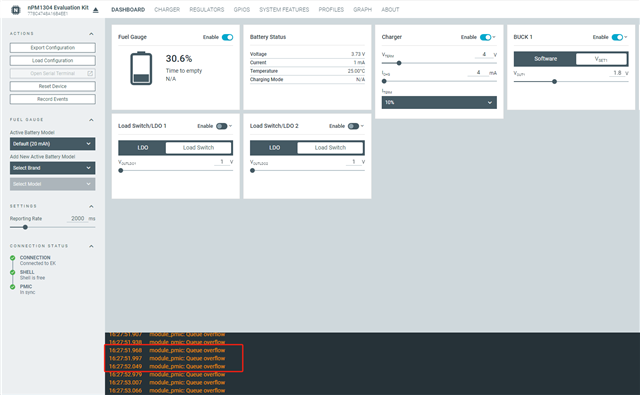Go to SYSTEM FEATURES tab
Image resolution: width=640 pixels, height=395 pixels.
click(284, 9)
